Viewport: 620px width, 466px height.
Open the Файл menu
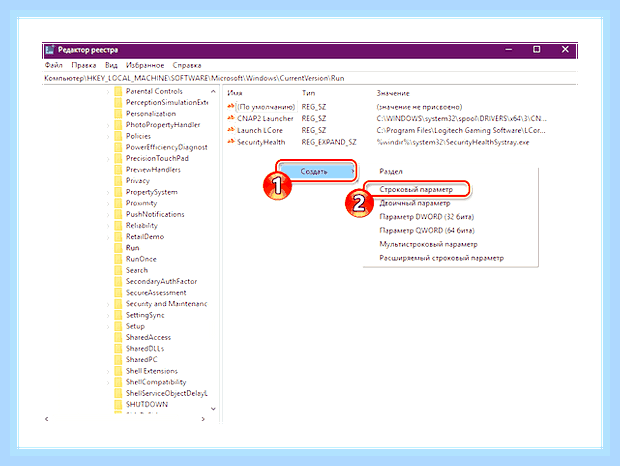(53, 65)
